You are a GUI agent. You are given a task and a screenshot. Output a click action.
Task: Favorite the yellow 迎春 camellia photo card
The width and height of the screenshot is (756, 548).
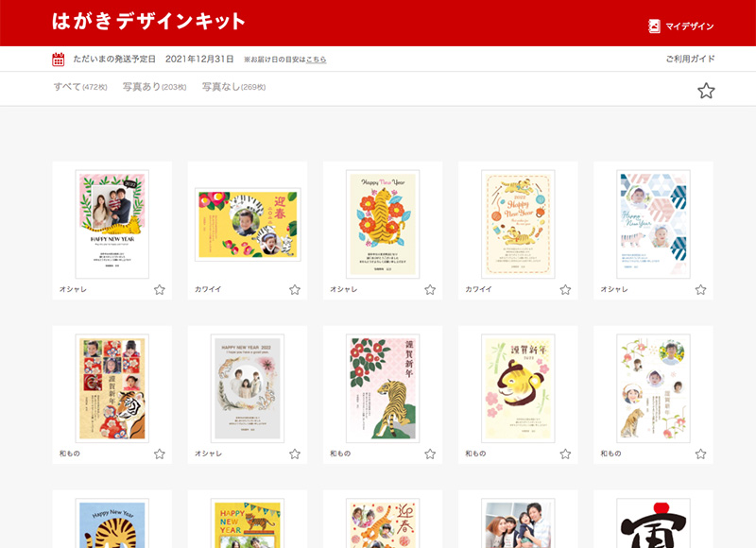[x=295, y=290]
